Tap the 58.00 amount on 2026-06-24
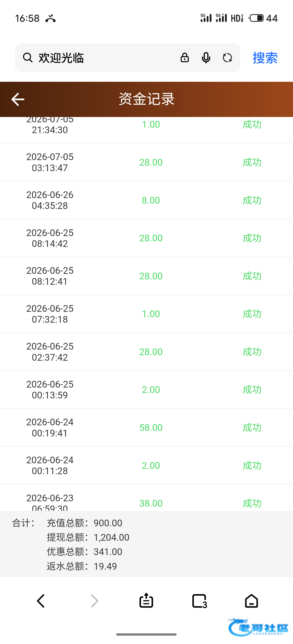Viewport: 293px width, 644px height. point(151,427)
